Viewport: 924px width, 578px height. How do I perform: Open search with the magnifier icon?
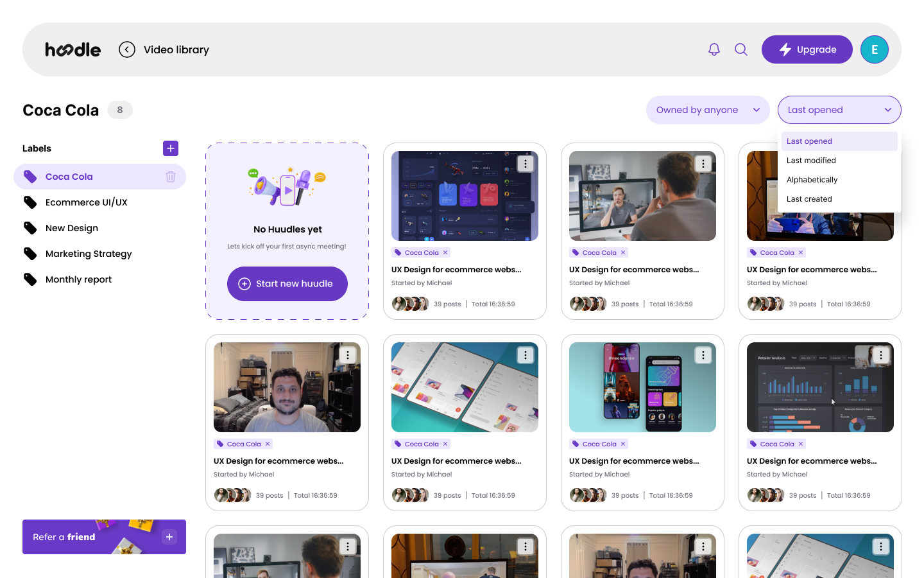pyautogui.click(x=741, y=49)
